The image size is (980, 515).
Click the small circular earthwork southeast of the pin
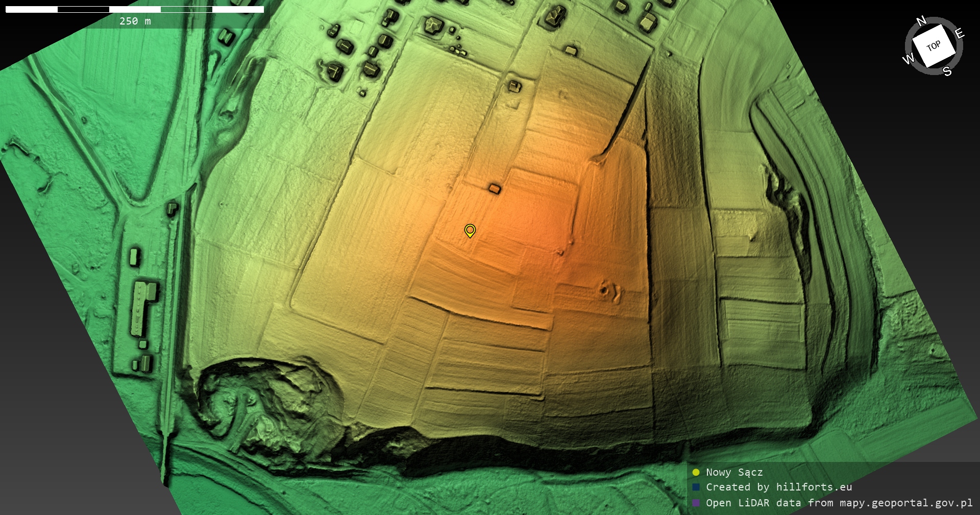click(604, 290)
